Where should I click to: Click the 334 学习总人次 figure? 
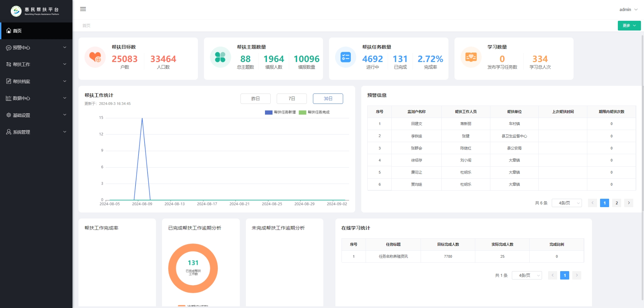[x=540, y=59]
